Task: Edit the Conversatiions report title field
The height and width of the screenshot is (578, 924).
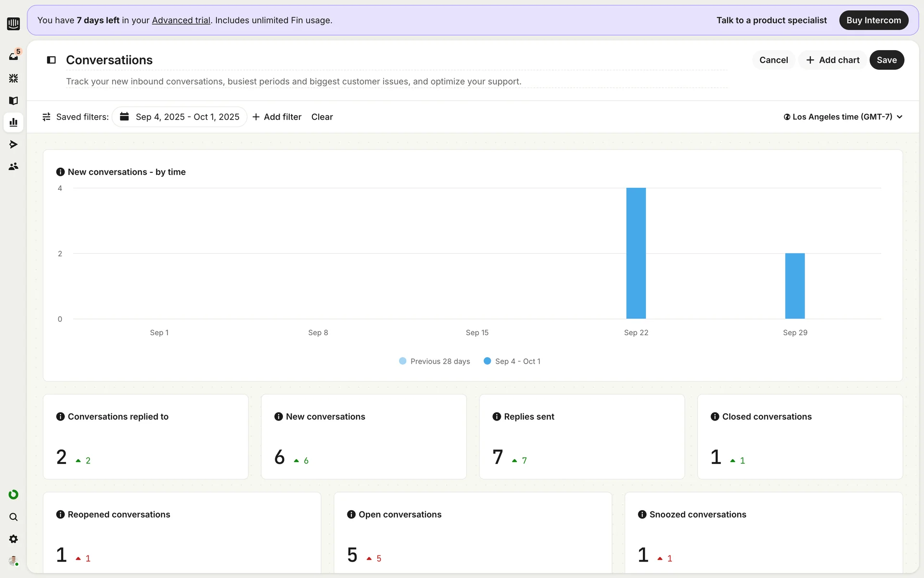Action: click(x=109, y=60)
